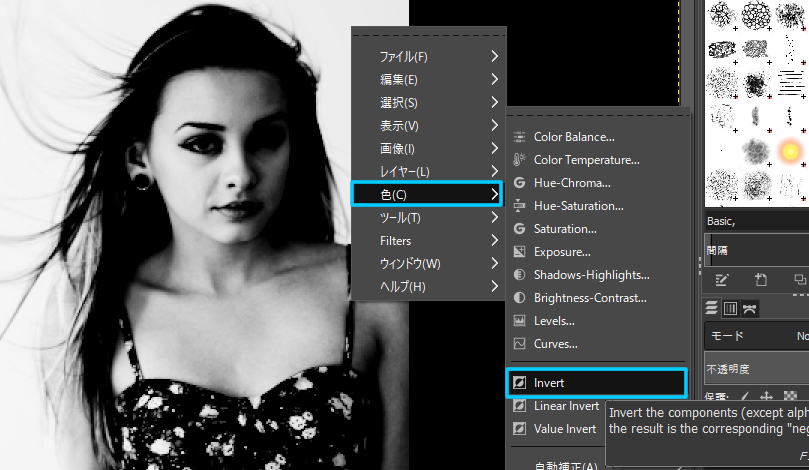This screenshot has height=470, width=809.
Task: Edit the brush tag filter showing Basic,
Action: click(x=756, y=221)
